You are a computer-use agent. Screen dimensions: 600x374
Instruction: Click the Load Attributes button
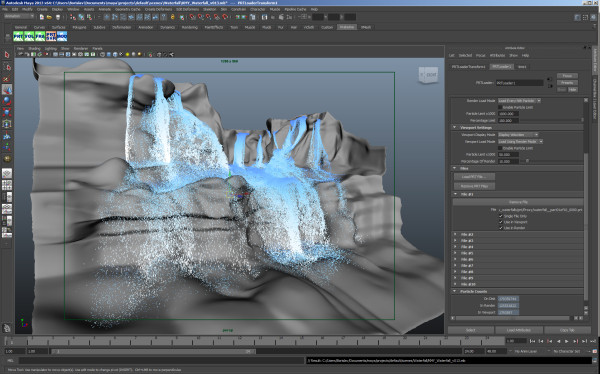click(519, 330)
